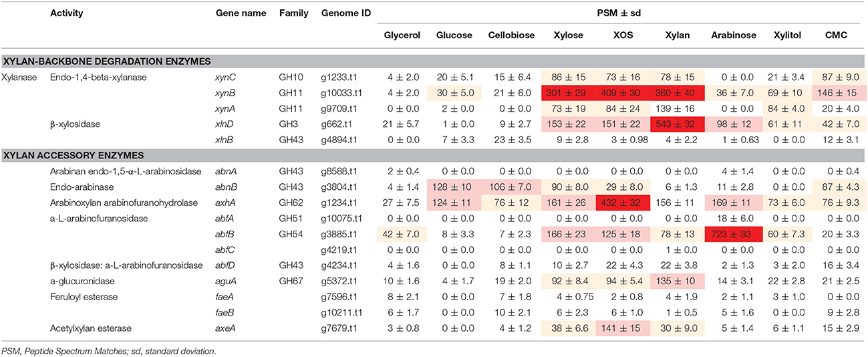This screenshot has width=868, height=357.
Task: Click the 'Xylose' column header
Action: (567, 35)
